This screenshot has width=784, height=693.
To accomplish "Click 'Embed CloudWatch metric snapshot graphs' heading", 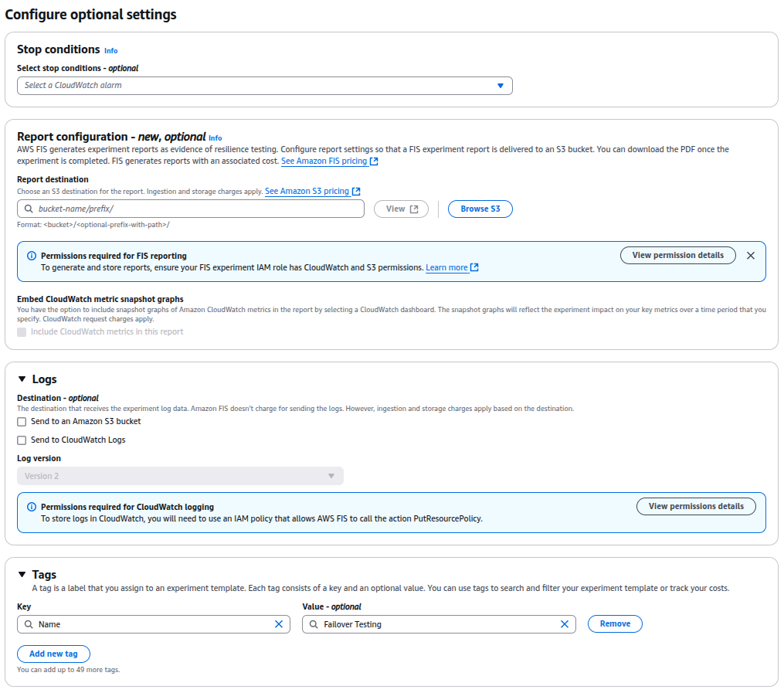I will (x=100, y=299).
